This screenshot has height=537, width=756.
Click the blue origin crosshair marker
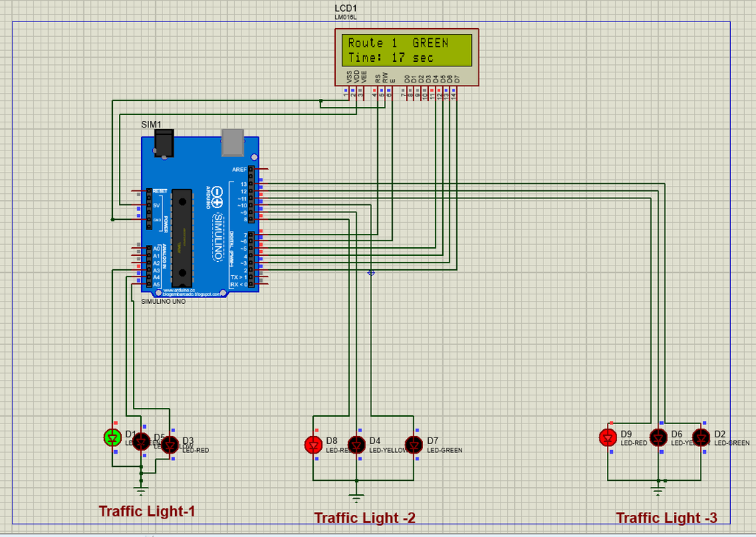tap(371, 273)
